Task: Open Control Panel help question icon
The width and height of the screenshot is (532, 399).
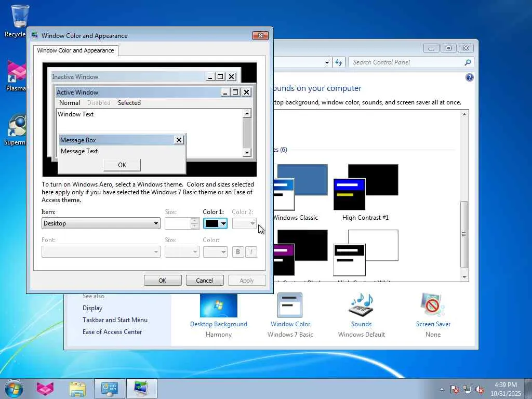Action: tap(469, 78)
